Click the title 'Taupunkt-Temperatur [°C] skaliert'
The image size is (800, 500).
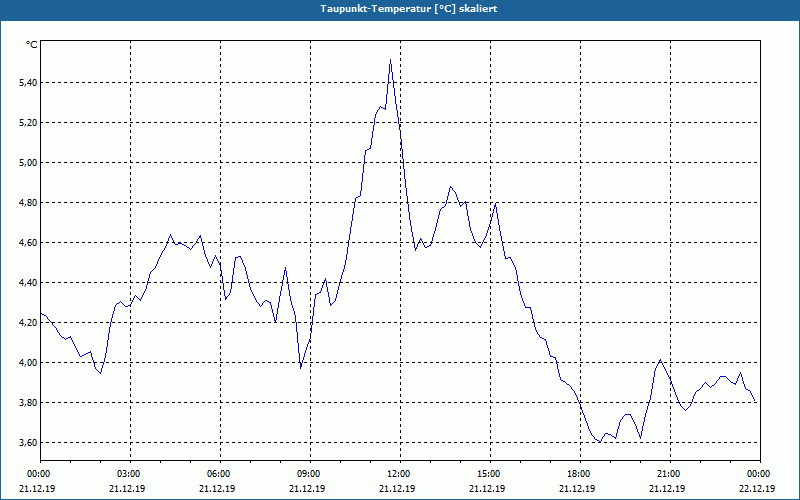point(409,9)
